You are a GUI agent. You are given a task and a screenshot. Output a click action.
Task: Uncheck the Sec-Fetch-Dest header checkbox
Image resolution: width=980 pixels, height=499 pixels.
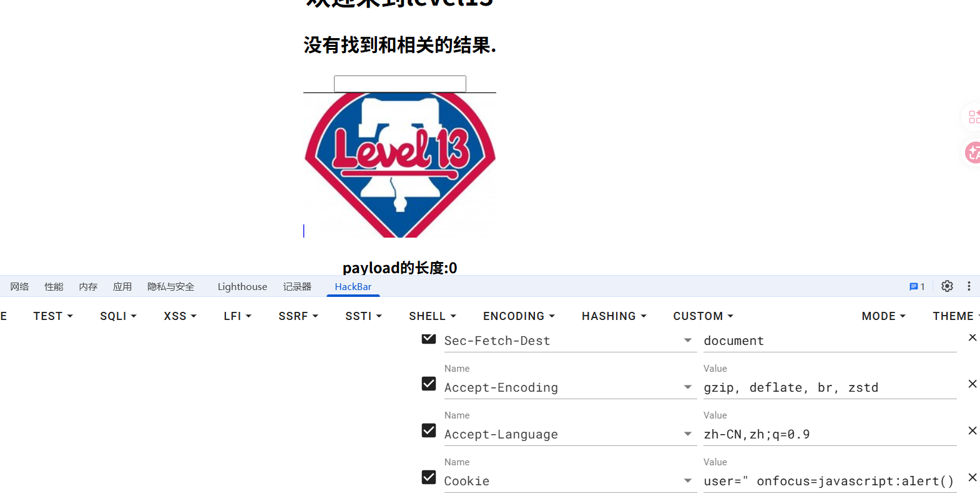coord(429,337)
